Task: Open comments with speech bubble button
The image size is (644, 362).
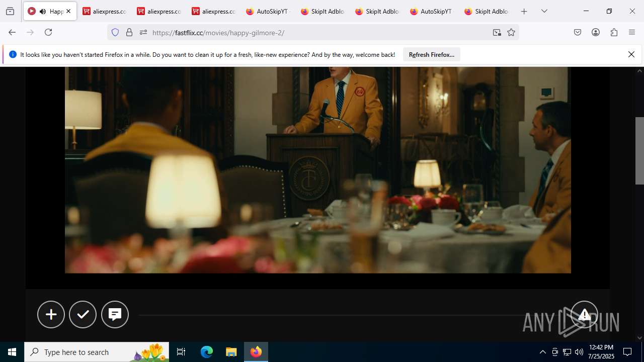Action: pyautogui.click(x=115, y=314)
